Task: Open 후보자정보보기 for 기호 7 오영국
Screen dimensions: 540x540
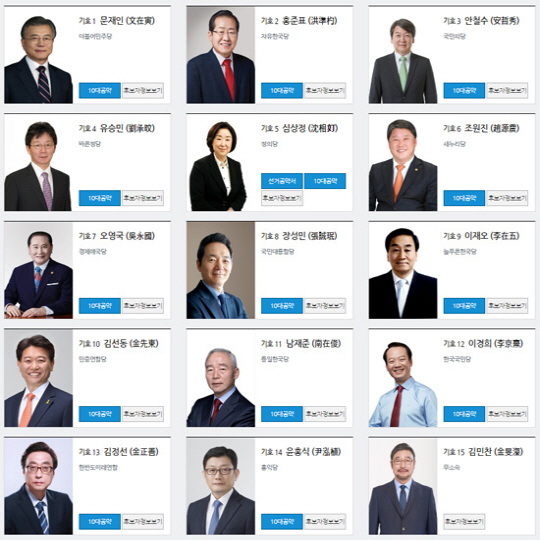Action: tap(143, 306)
